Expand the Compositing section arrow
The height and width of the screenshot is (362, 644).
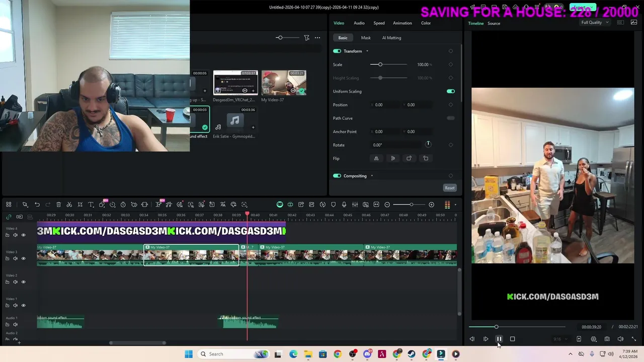coord(372,176)
